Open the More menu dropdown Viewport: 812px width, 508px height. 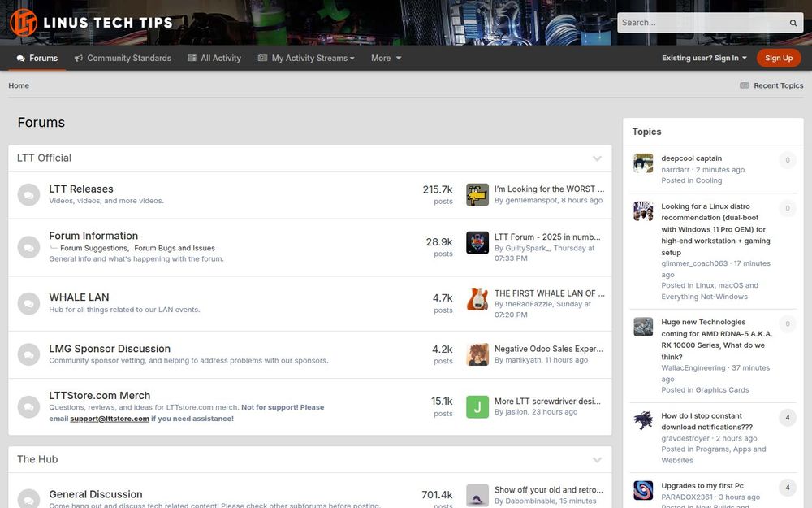coord(386,58)
